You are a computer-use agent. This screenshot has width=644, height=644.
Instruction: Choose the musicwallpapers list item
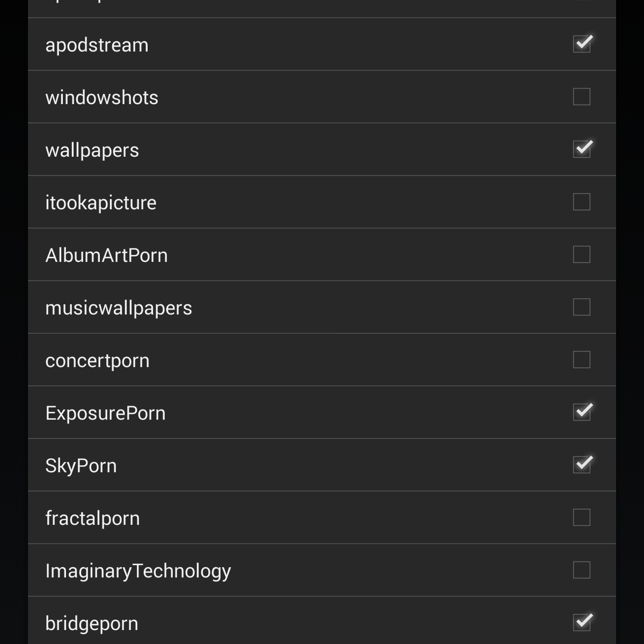pos(119,308)
